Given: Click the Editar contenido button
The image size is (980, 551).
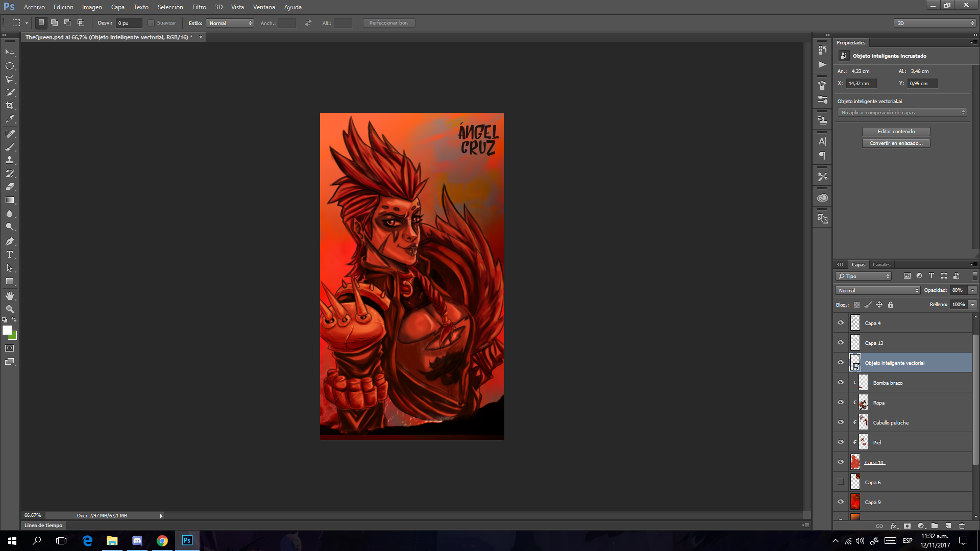Looking at the screenshot, I should pyautogui.click(x=896, y=132).
